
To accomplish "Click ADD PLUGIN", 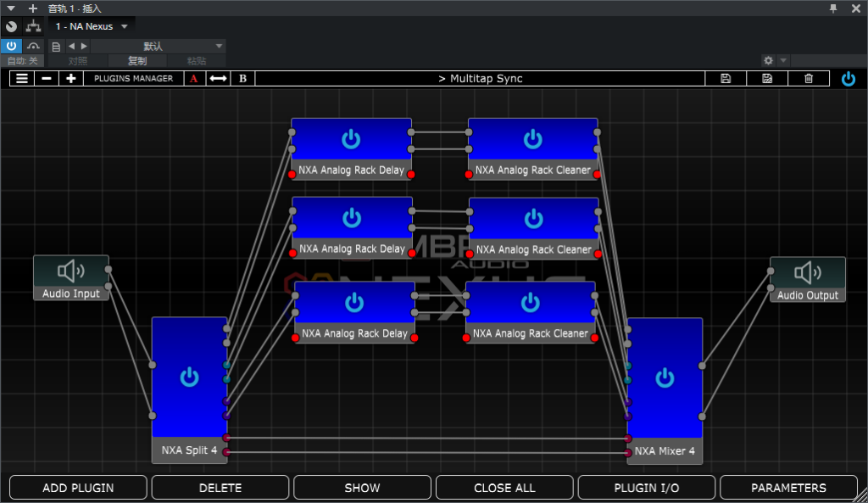I will [78, 488].
